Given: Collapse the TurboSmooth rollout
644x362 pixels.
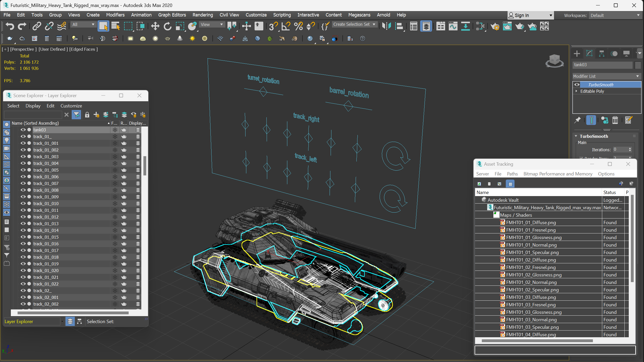Looking at the screenshot, I should coord(576,136).
